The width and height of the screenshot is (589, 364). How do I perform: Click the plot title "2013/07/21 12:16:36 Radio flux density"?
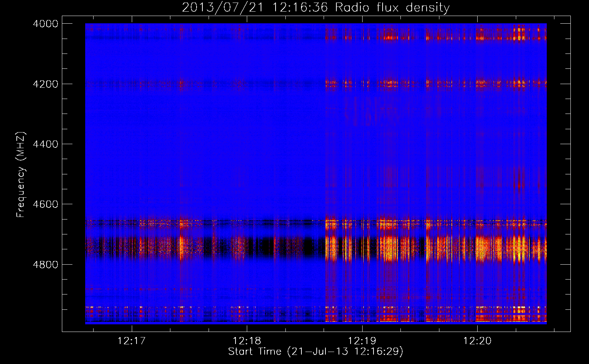coord(316,7)
